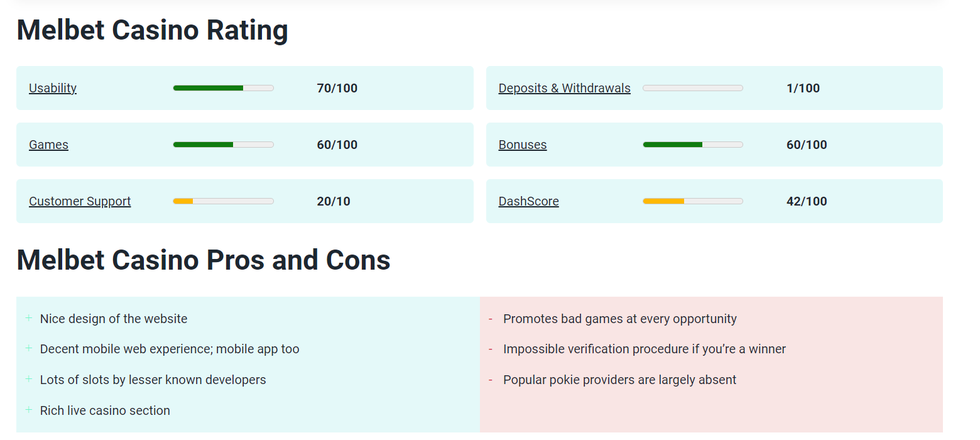The height and width of the screenshot is (440, 980).
Task: Click the Customer Support yellow progress bar
Action: [223, 201]
